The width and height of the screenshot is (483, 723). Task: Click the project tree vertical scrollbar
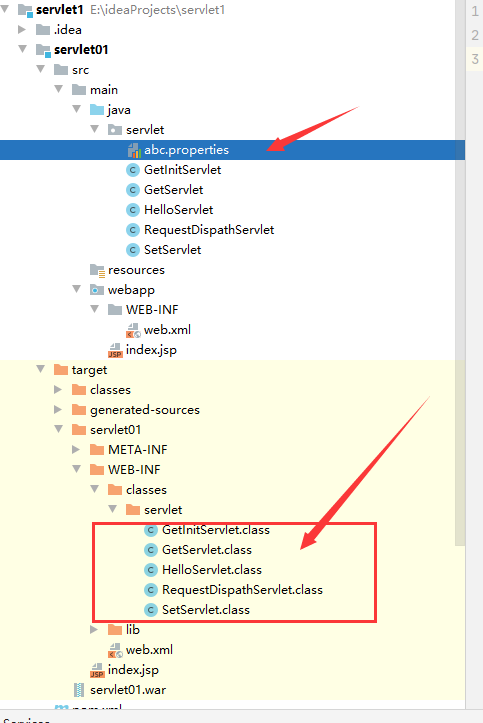tap(459, 272)
